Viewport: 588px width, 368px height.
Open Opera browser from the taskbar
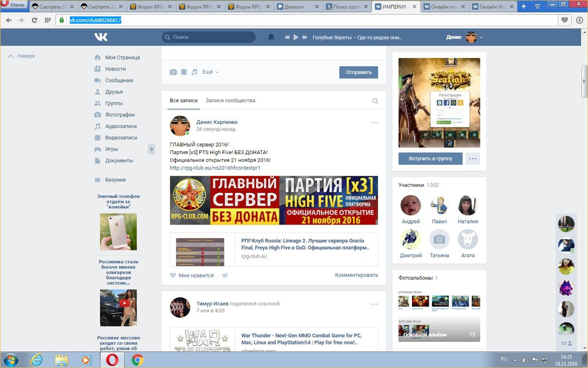pyautogui.click(x=112, y=359)
